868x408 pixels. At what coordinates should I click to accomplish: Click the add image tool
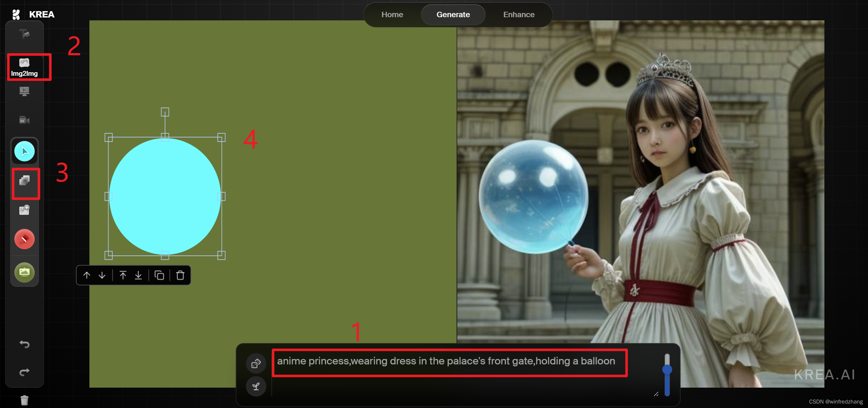[24, 210]
